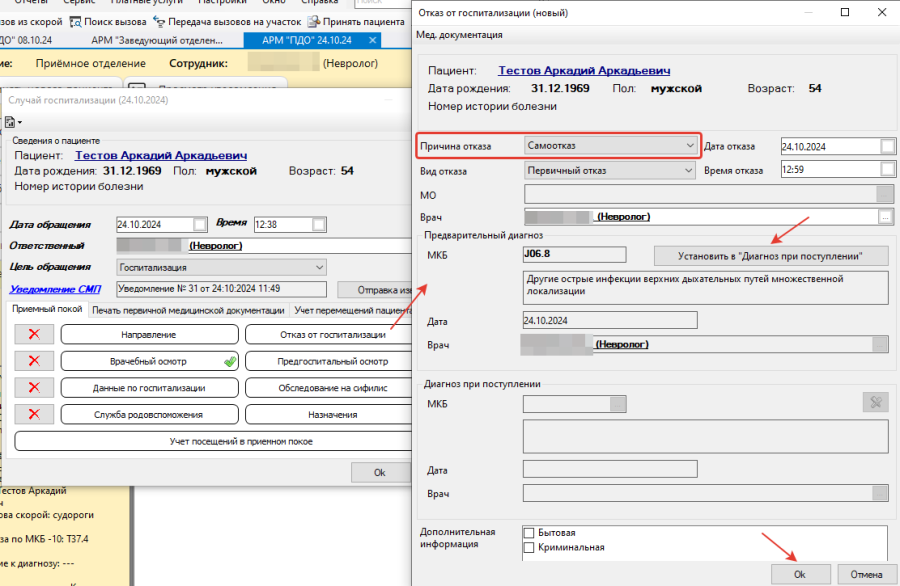This screenshot has width=900, height=586.
Task: Open Время picker in hospitalization window
Action: pos(319,224)
